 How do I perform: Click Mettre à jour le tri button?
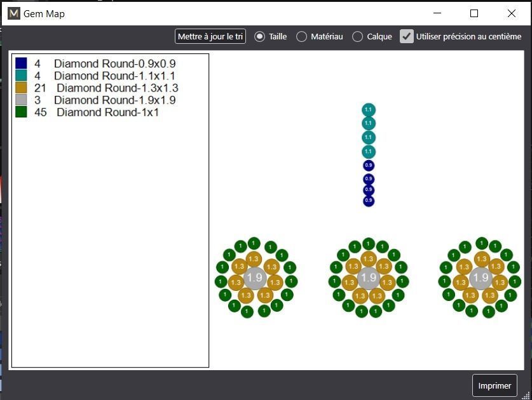(x=210, y=36)
